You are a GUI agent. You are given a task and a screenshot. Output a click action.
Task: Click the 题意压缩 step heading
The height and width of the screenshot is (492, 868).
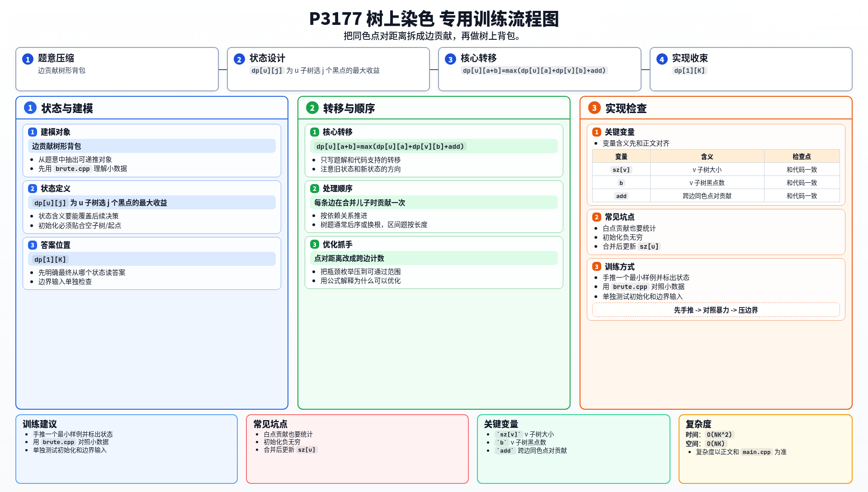pos(56,58)
